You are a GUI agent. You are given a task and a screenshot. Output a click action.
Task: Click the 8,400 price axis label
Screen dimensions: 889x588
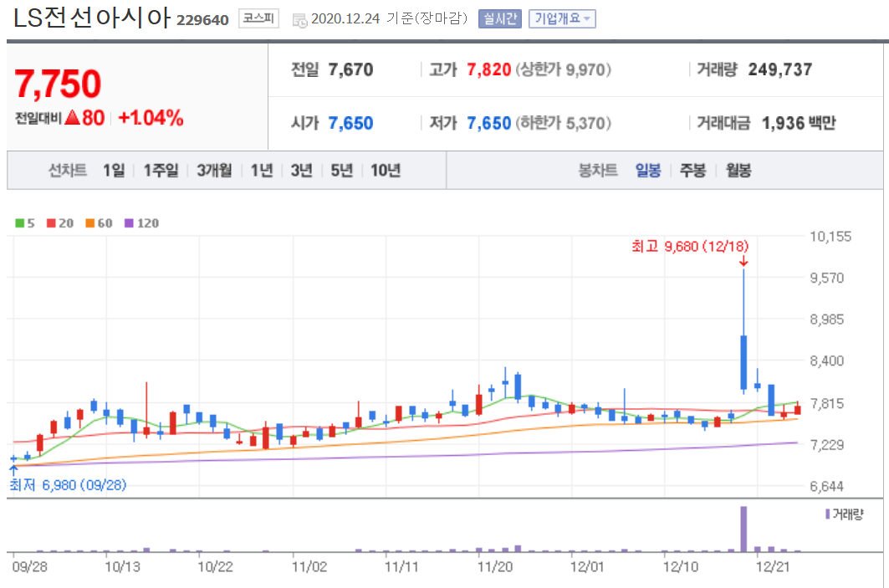click(826, 360)
